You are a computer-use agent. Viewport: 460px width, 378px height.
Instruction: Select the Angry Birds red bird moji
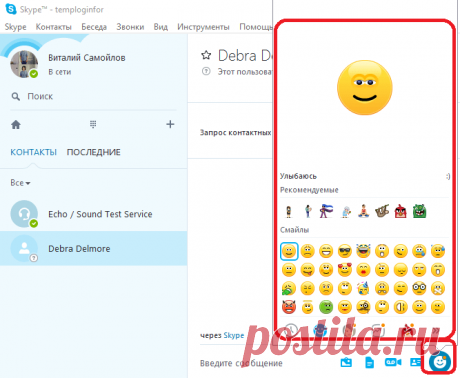401,211
